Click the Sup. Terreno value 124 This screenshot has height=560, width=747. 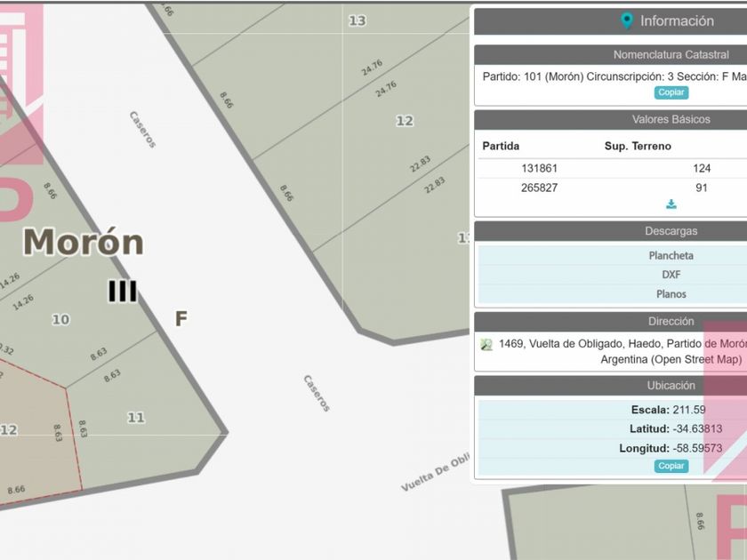[x=702, y=168]
